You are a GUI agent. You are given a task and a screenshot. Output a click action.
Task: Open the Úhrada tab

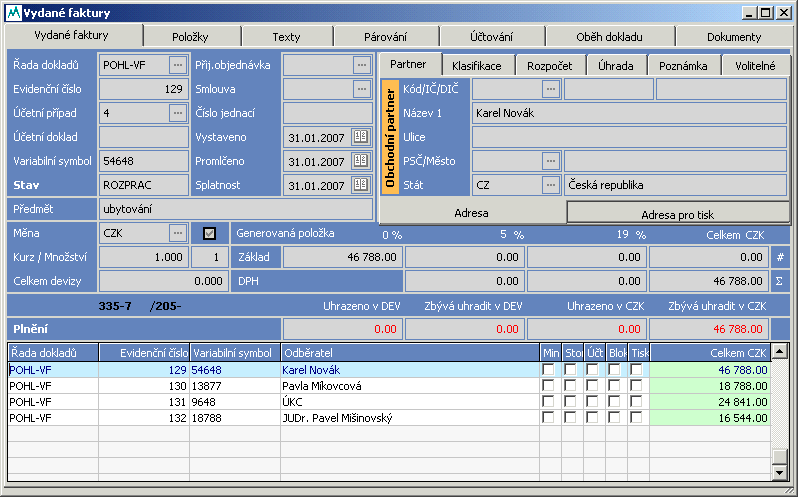615,65
